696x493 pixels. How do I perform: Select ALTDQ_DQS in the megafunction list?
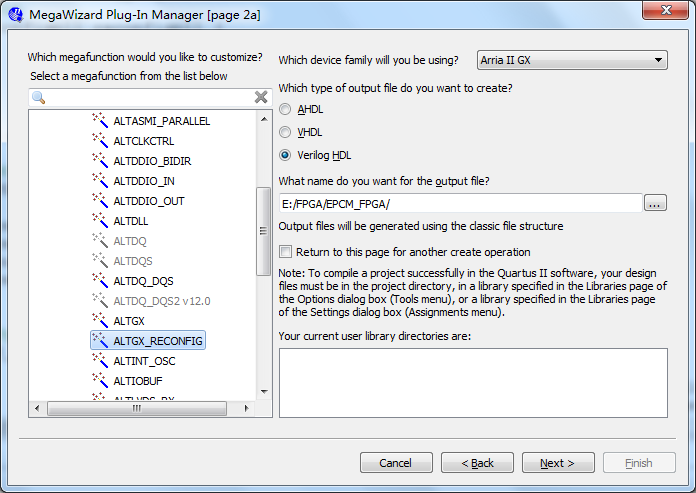(143, 281)
